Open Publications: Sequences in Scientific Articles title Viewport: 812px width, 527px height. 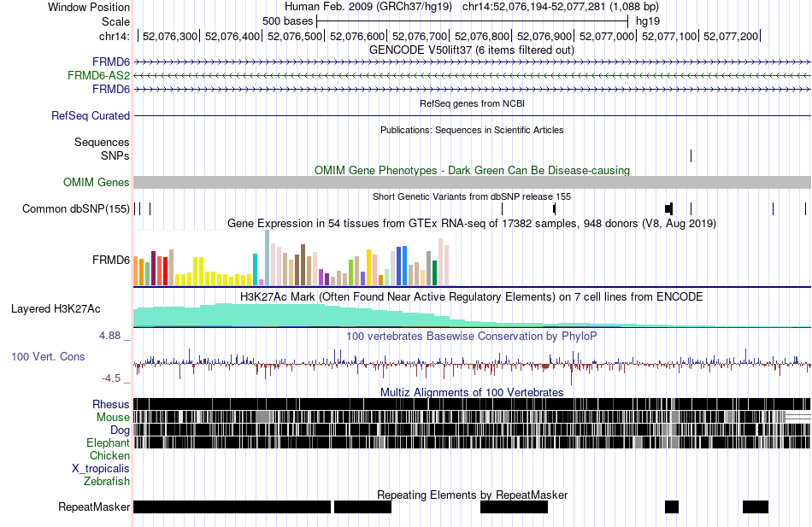click(x=472, y=130)
